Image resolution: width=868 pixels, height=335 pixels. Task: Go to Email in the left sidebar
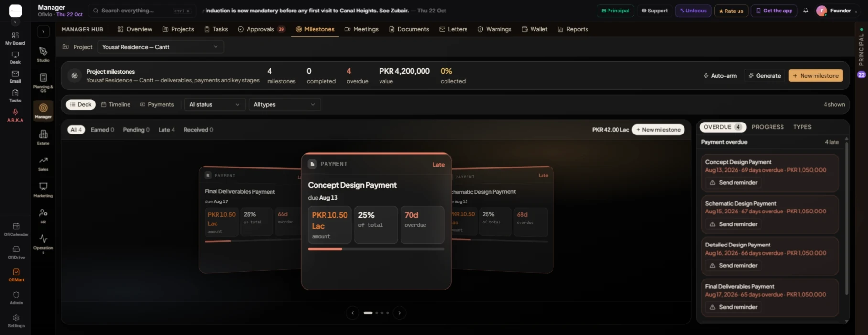pyautogui.click(x=15, y=77)
